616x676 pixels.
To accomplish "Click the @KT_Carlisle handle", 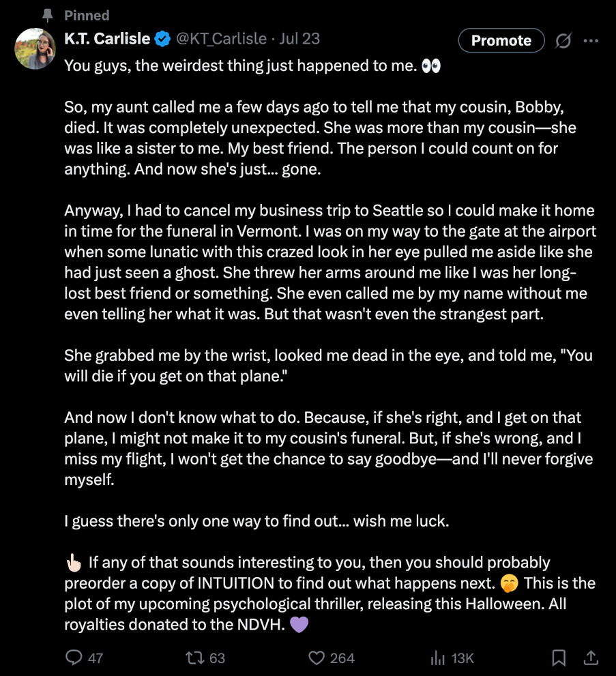I will coord(221,39).
